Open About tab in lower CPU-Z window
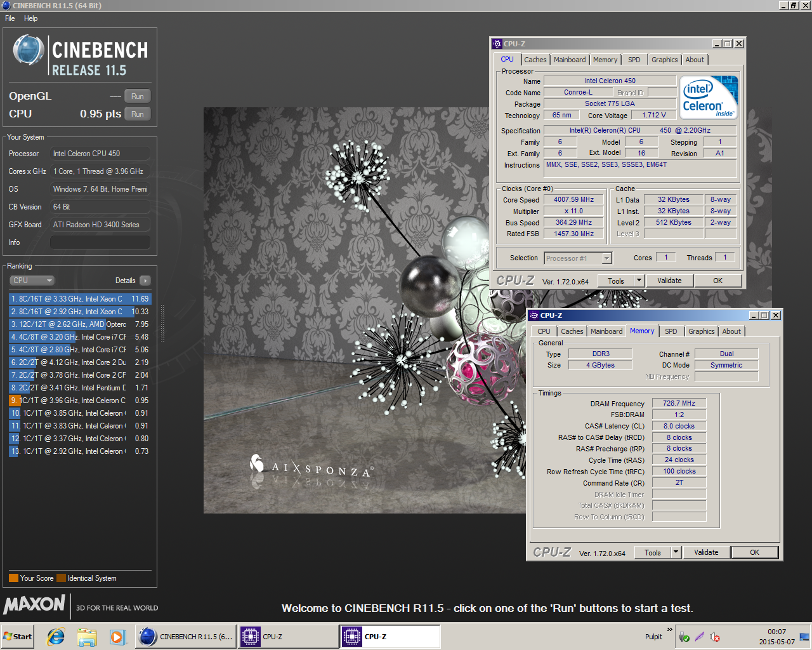Screen dimensions: 812x650 click(x=731, y=331)
